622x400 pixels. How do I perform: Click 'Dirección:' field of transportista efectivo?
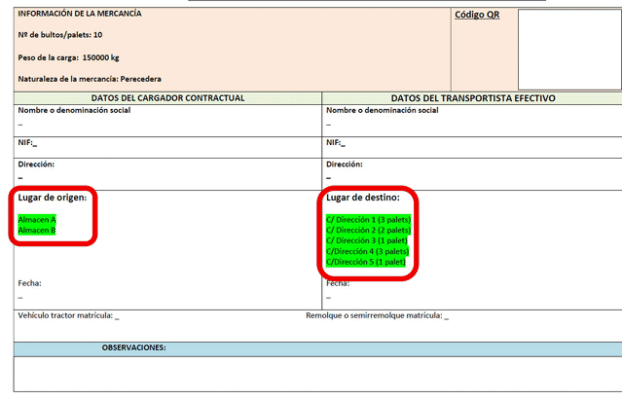472,174
